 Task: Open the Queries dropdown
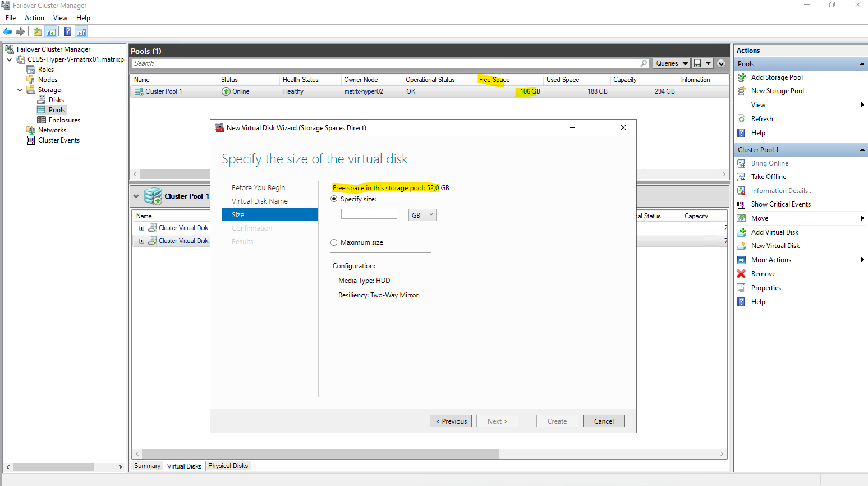pos(671,63)
